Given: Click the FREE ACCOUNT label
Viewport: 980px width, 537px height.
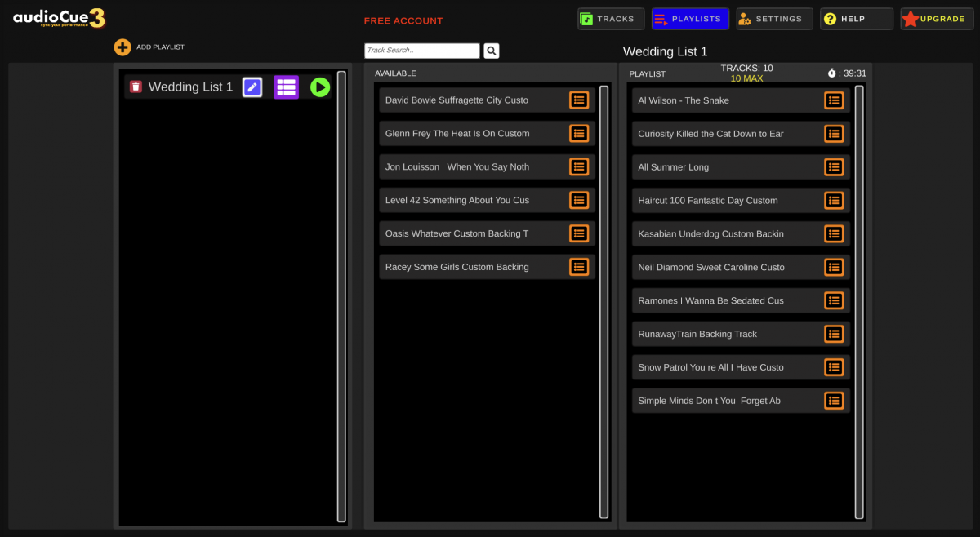Looking at the screenshot, I should click(x=403, y=20).
